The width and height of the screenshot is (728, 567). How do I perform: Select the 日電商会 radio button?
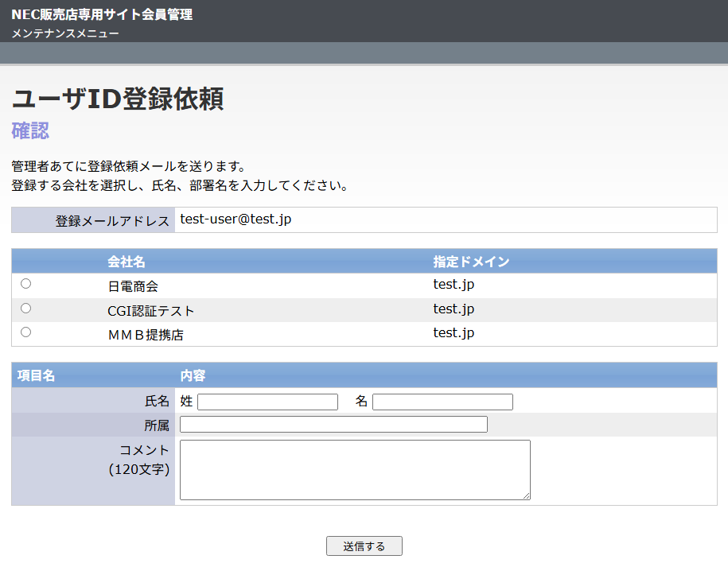click(26, 283)
